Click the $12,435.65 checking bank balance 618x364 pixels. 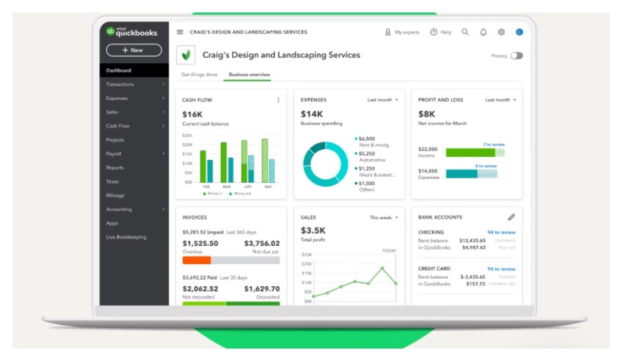(473, 241)
